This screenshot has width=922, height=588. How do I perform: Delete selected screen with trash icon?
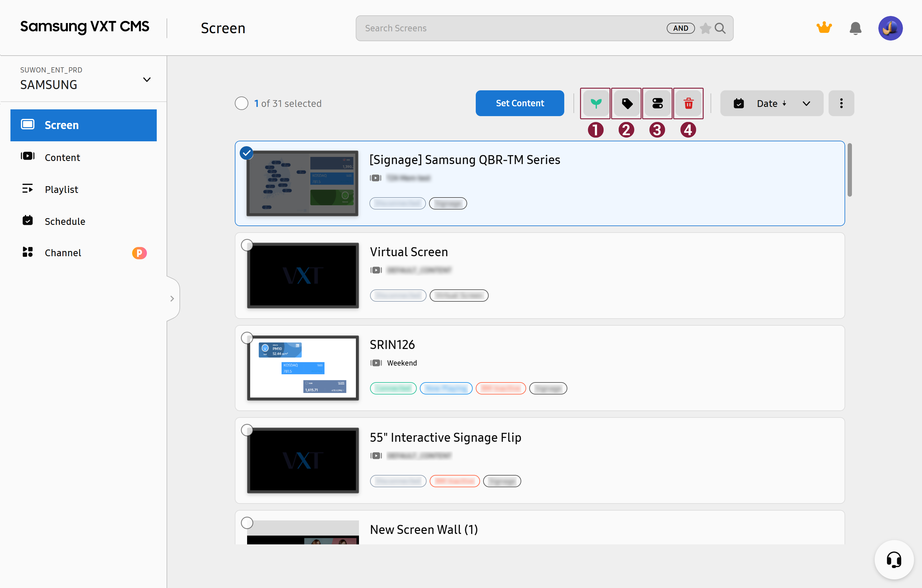[x=688, y=103]
